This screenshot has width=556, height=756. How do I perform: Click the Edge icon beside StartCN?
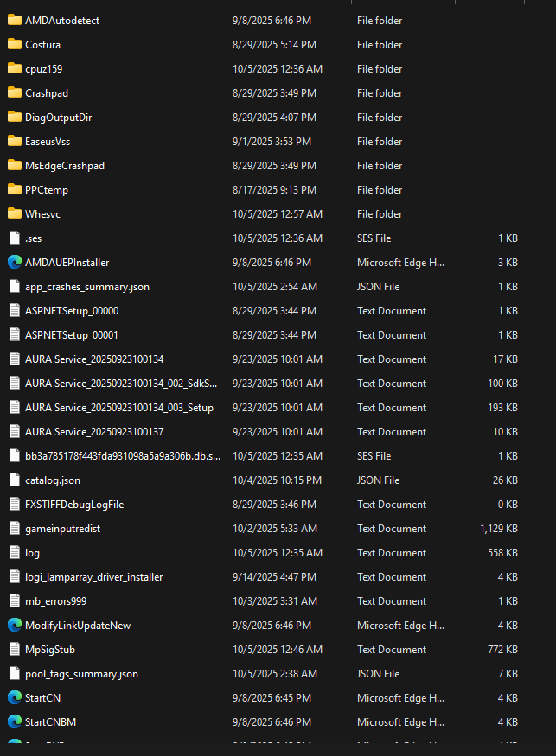[15, 697]
